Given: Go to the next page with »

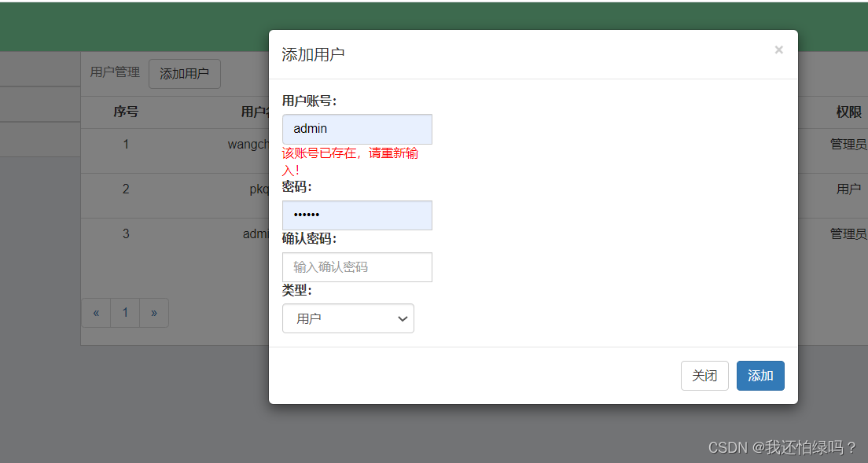Looking at the screenshot, I should [x=154, y=312].
